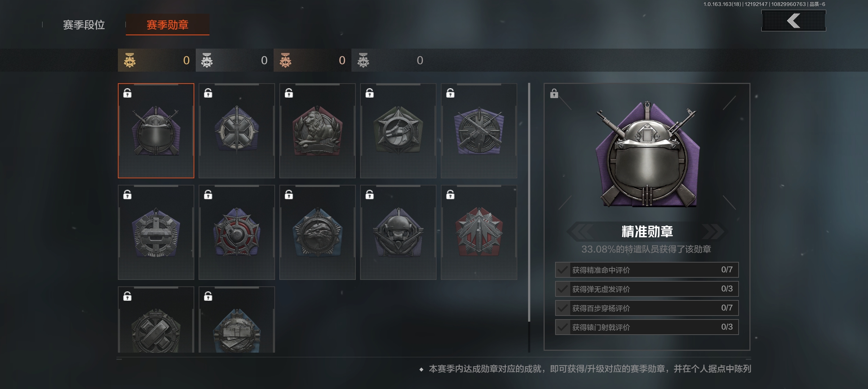This screenshot has height=389, width=868.
Task: Switch to the 赛季段位 tab
Action: click(84, 25)
